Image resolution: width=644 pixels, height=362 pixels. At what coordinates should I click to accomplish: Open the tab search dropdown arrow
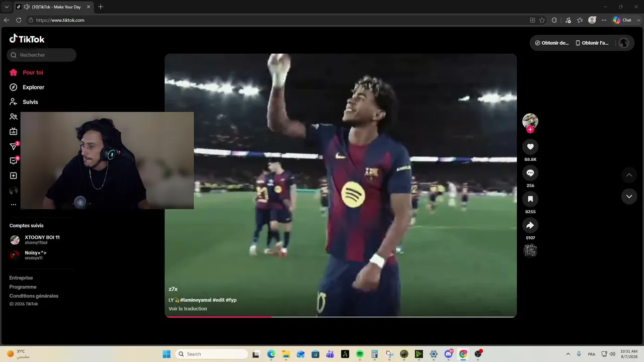point(7,7)
